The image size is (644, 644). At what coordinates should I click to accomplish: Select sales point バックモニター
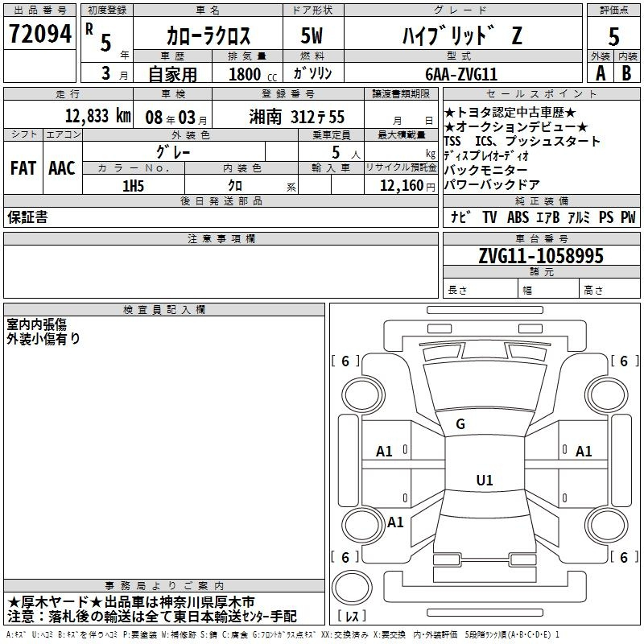pos(486,170)
